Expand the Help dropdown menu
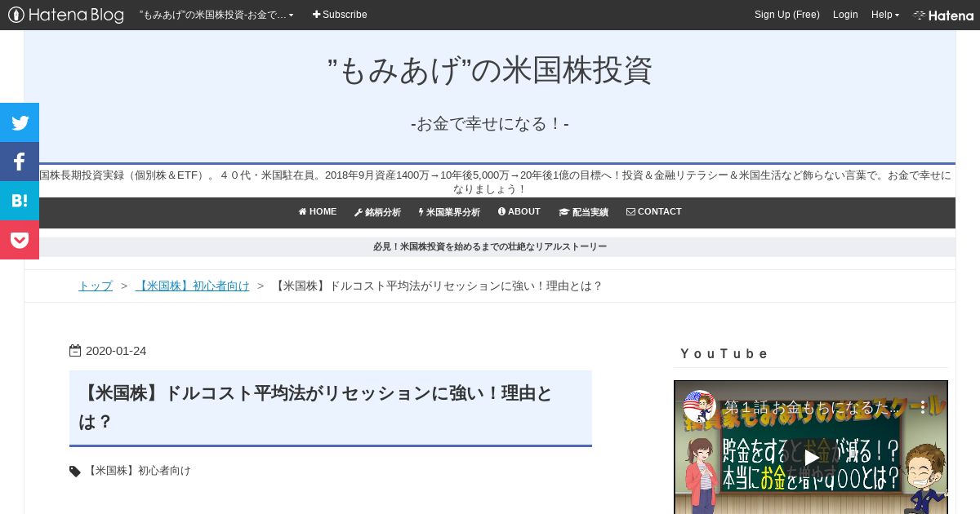Image resolution: width=980 pixels, height=514 pixels. pyautogui.click(x=884, y=15)
